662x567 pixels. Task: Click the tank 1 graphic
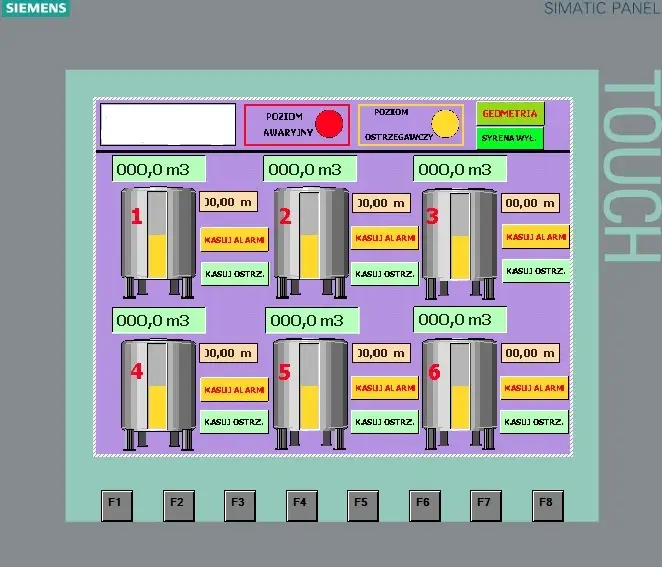[x=158, y=243]
